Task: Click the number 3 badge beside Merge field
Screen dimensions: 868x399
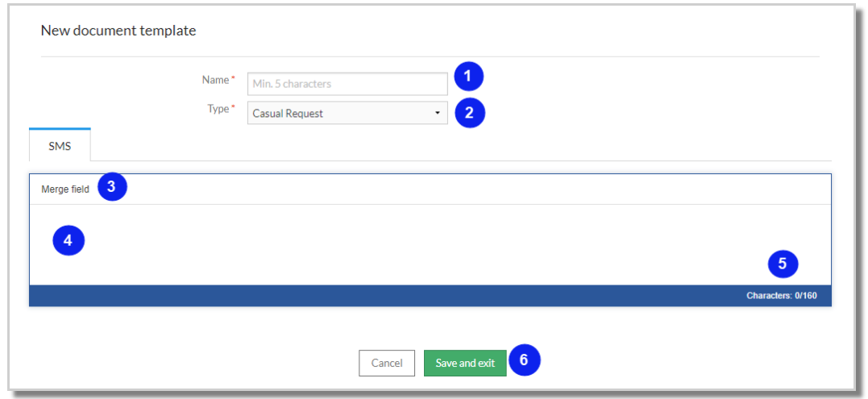Action: click(x=112, y=187)
